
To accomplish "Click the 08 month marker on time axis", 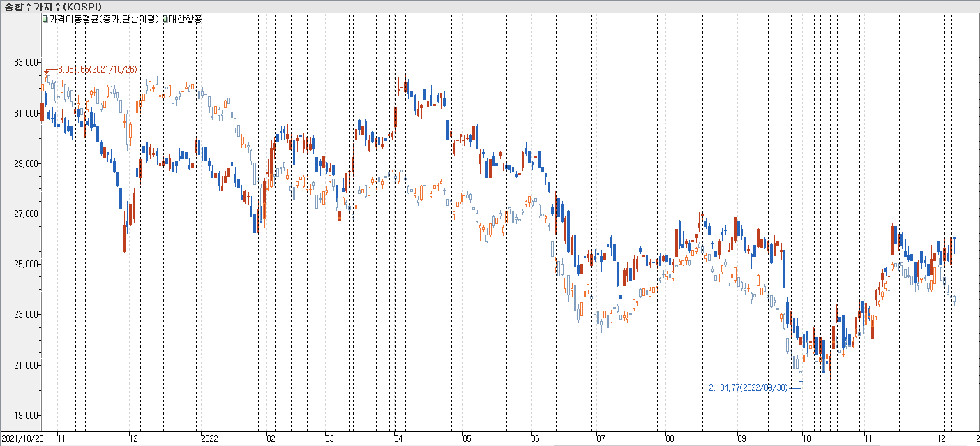I will click(670, 438).
